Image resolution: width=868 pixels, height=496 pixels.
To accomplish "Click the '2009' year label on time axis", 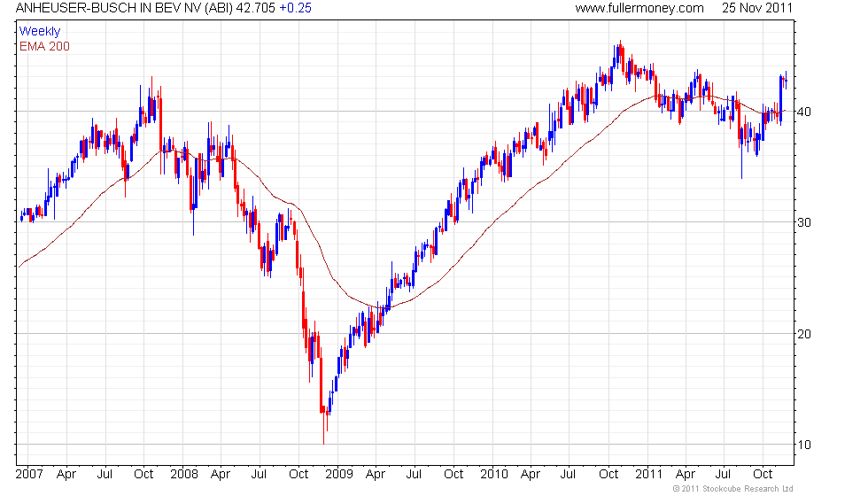I will click(x=338, y=475).
